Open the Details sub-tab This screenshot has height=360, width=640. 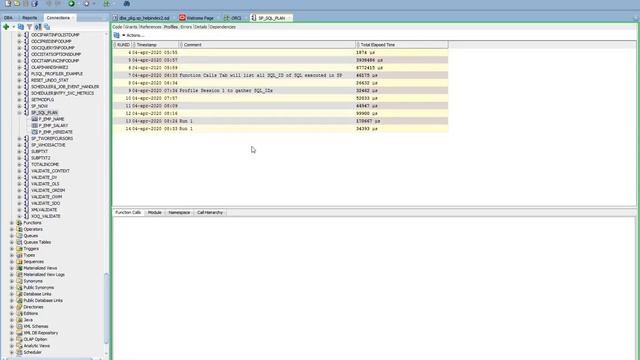200,27
